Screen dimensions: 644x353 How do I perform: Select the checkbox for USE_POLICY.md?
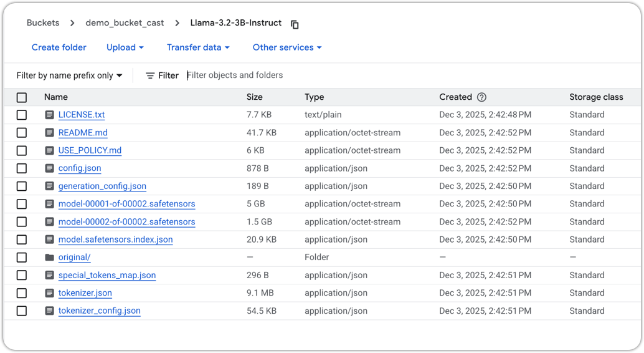tap(22, 150)
